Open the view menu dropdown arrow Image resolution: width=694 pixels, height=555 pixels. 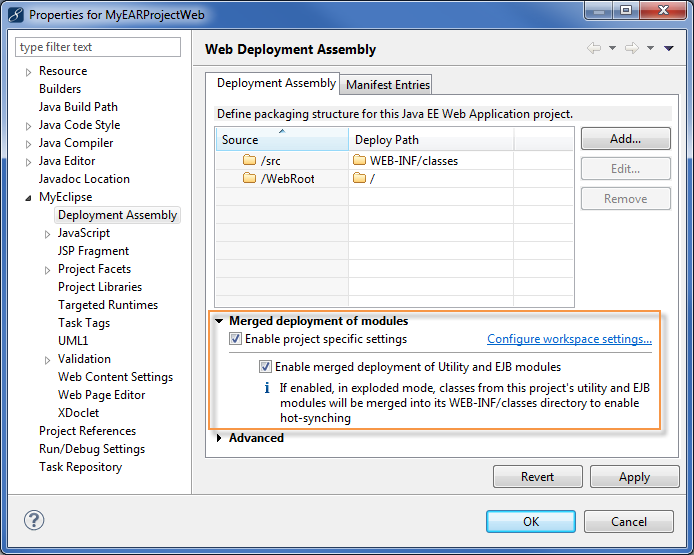tap(669, 48)
